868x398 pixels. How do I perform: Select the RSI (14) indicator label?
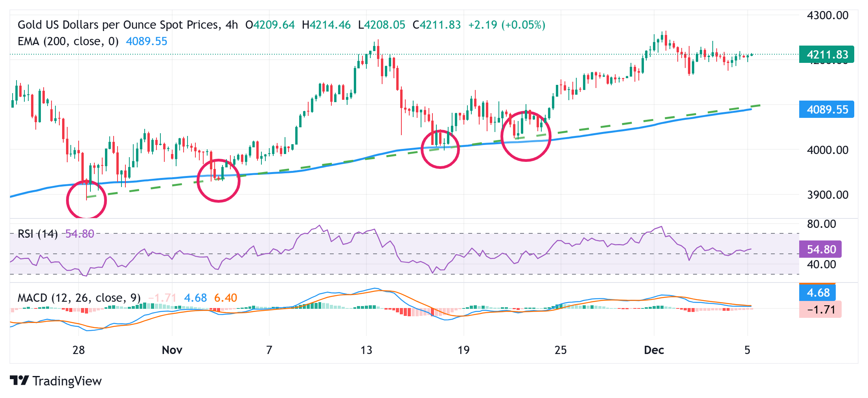[x=38, y=234]
